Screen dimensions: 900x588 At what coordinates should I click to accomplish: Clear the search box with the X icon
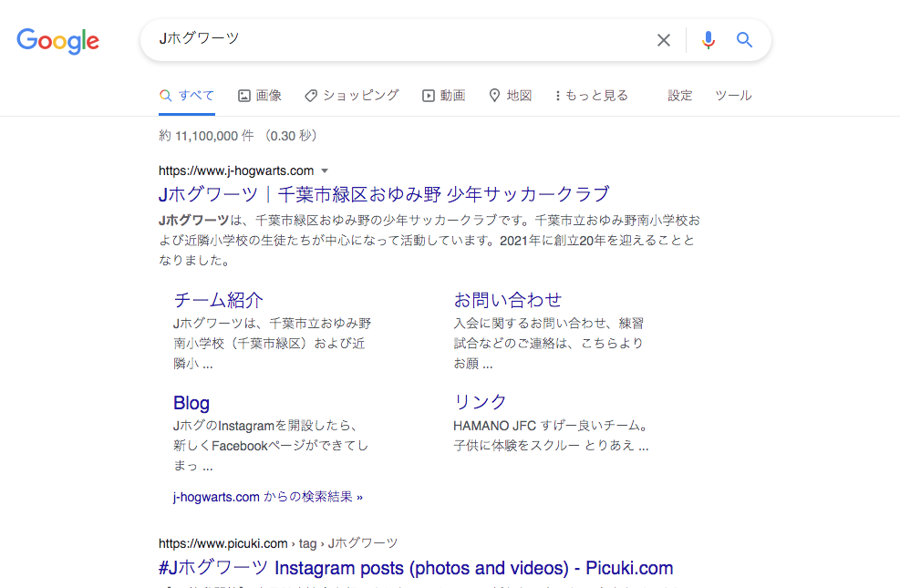(x=664, y=40)
